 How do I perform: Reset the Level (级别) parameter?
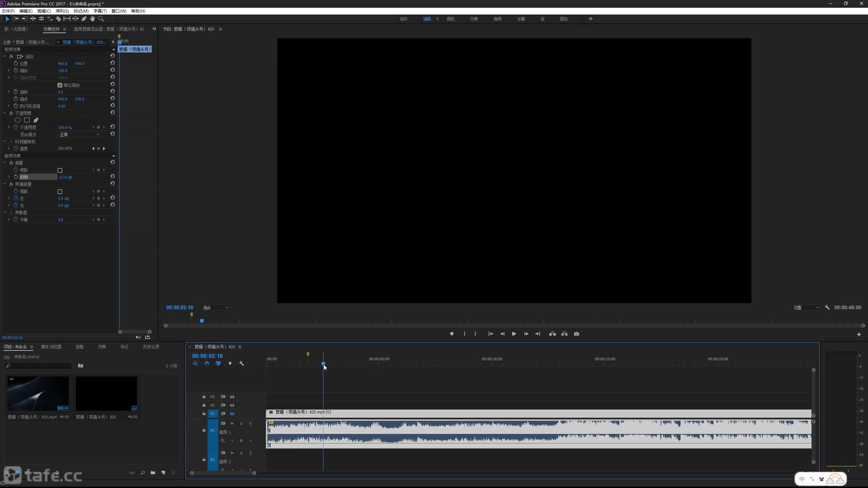tap(112, 177)
